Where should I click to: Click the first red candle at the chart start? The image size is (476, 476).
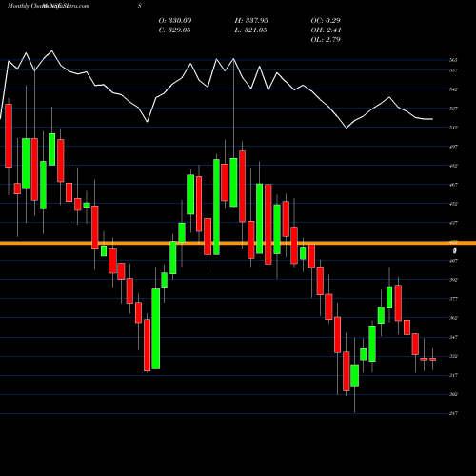pyautogui.click(x=9, y=135)
